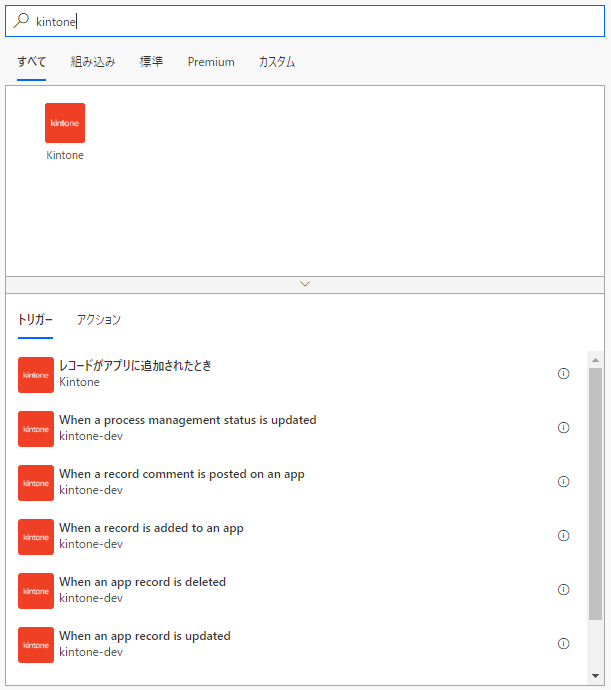Select trigger レコードがアプリに追加されたとき
The height and width of the screenshot is (690, 611).
point(136,365)
